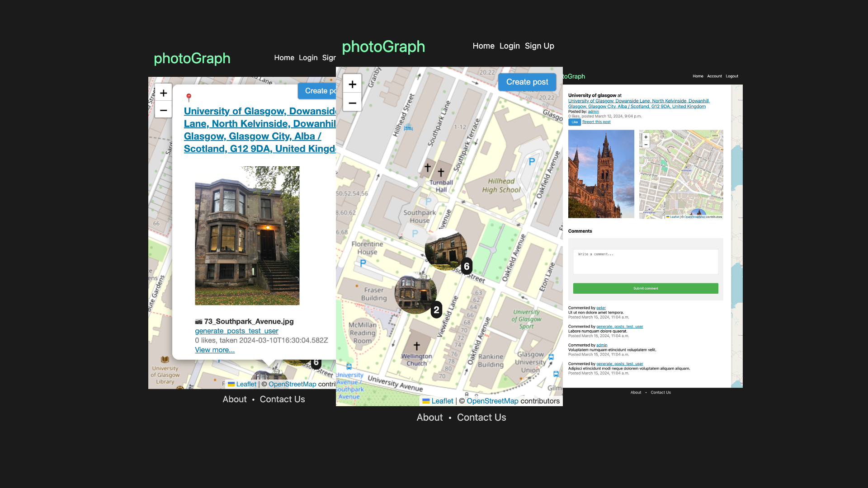Open the post page's University of Glasgow address link
The height and width of the screenshot is (488, 868).
tap(639, 103)
